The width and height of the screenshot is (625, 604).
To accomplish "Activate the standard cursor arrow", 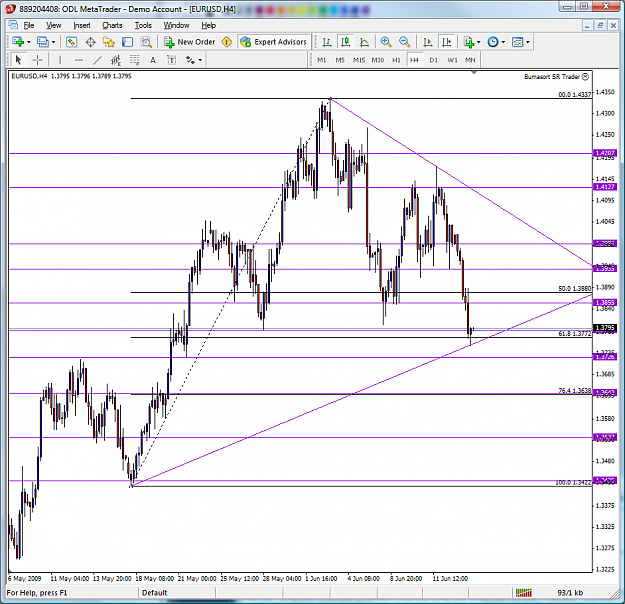I will point(18,60).
